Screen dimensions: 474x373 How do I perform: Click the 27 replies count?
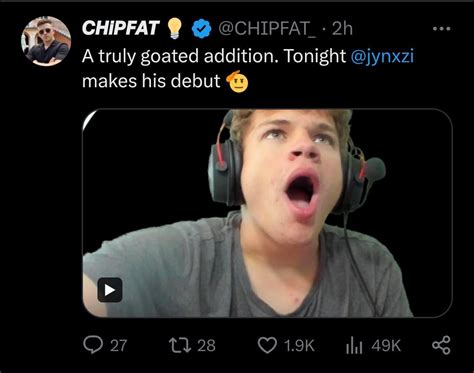119,345
